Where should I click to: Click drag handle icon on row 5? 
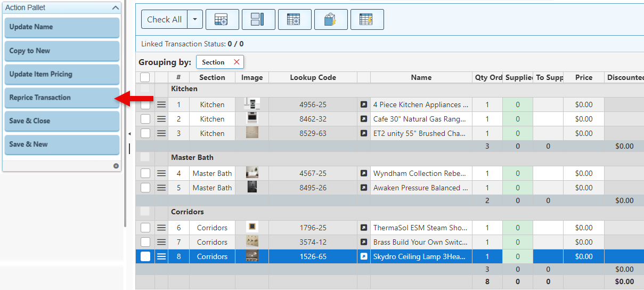pos(161,188)
